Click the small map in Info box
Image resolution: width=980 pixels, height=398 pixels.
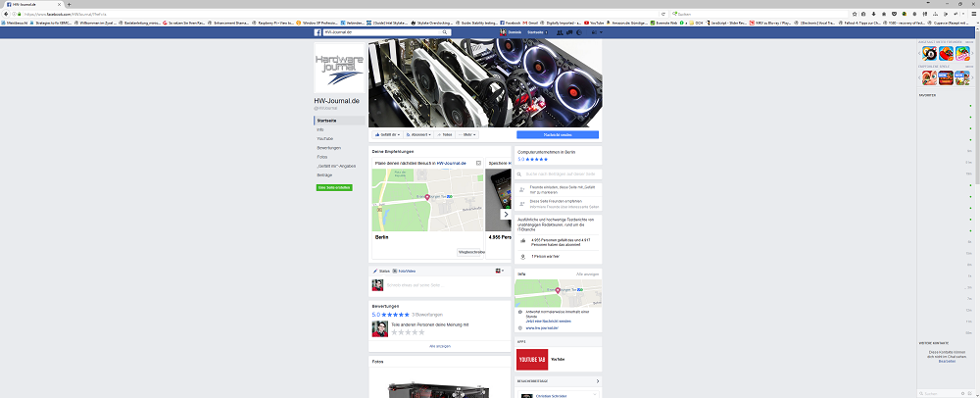click(x=559, y=293)
